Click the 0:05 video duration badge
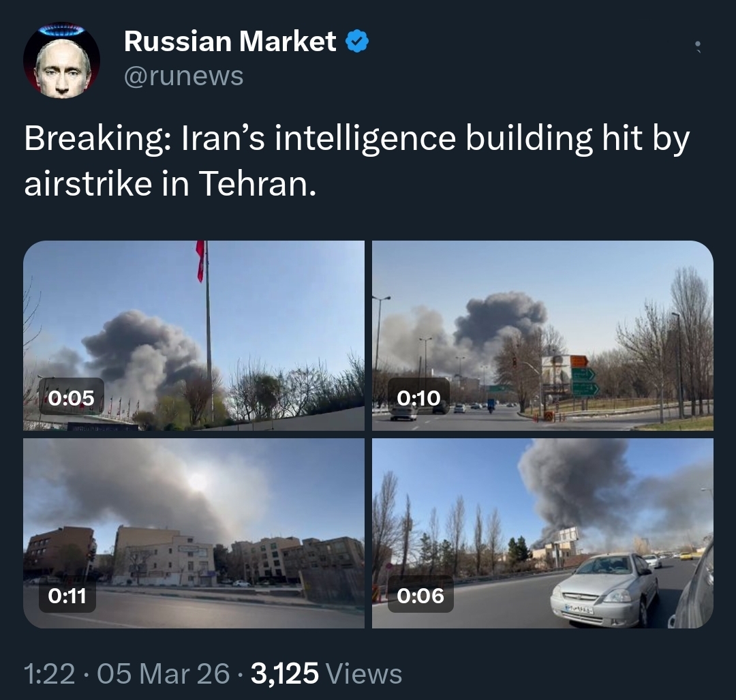 [72, 397]
